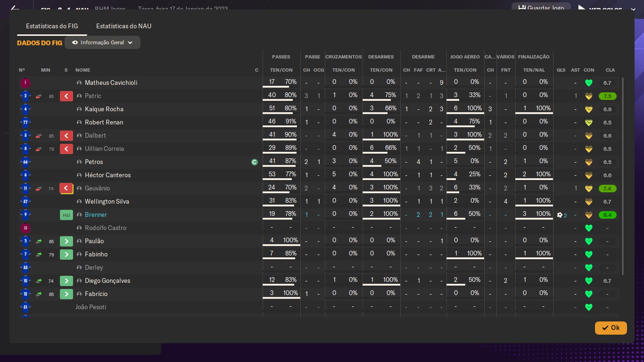Click Rodolfo Castro's number 13 shirt icon
Viewport: 644px width, 362px height.
pos(25,228)
